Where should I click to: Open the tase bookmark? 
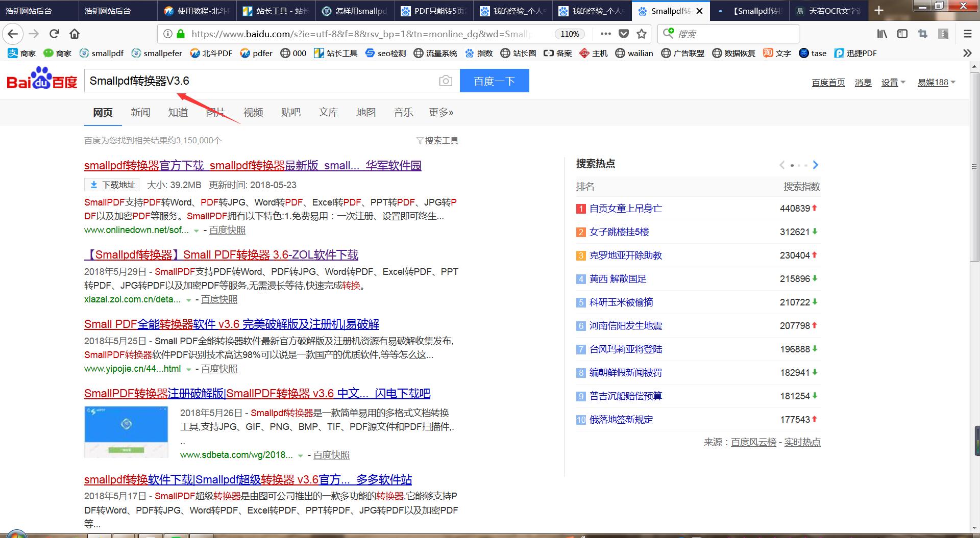tap(813, 53)
